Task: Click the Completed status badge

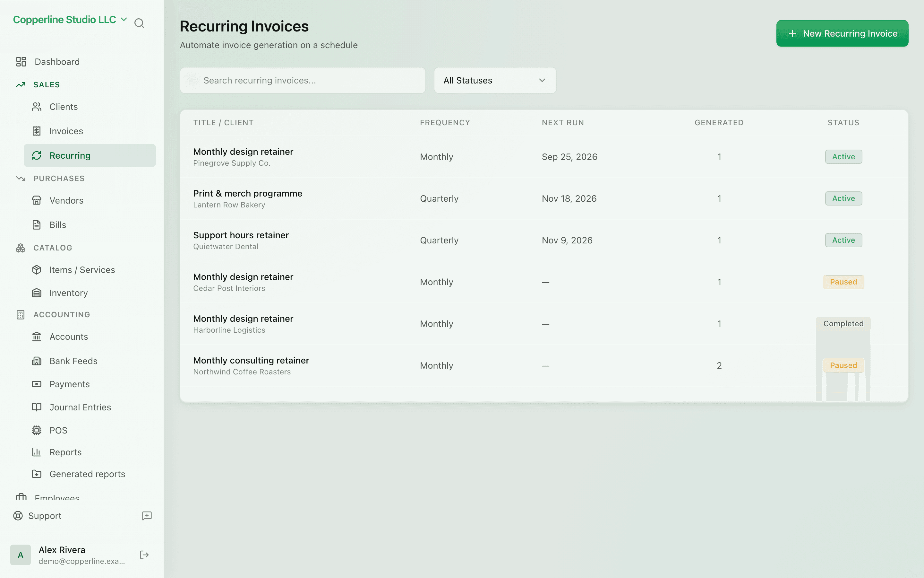Action: [x=843, y=324]
